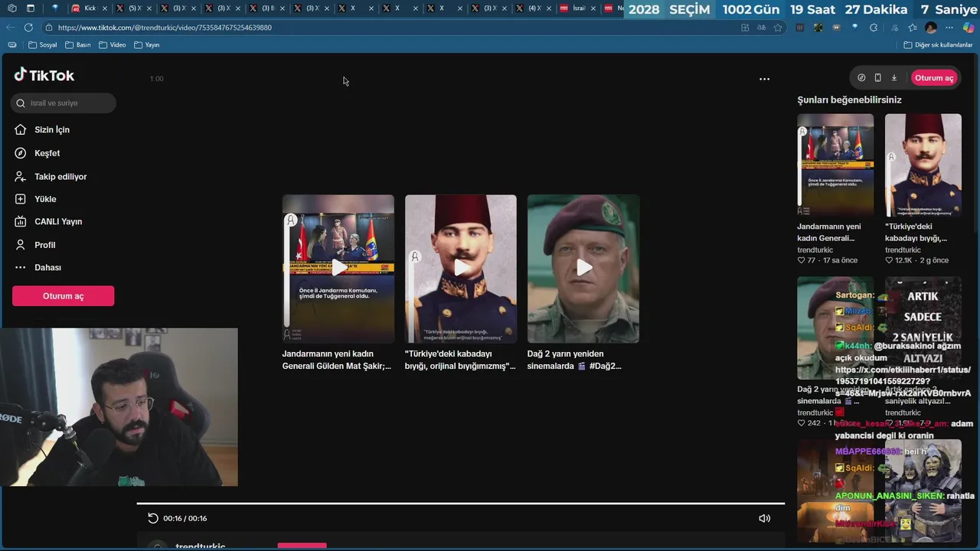980x551 pixels.
Task: Add page to favorites with star icon
Action: pyautogui.click(x=778, y=28)
